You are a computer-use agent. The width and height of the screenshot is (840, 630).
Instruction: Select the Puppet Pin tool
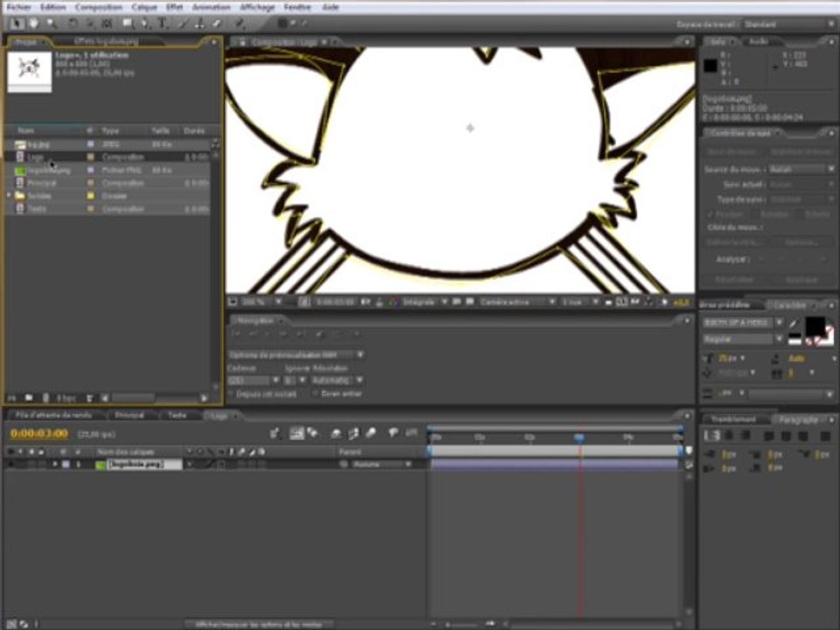pos(240,24)
